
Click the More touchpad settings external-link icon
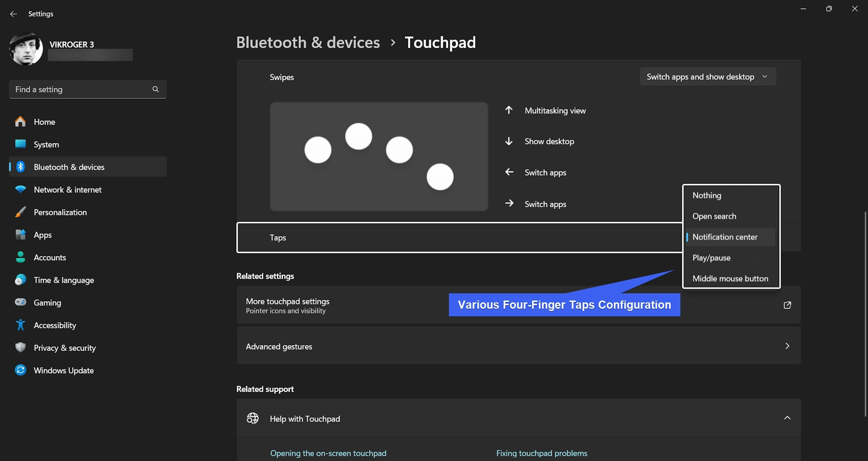[x=787, y=305]
